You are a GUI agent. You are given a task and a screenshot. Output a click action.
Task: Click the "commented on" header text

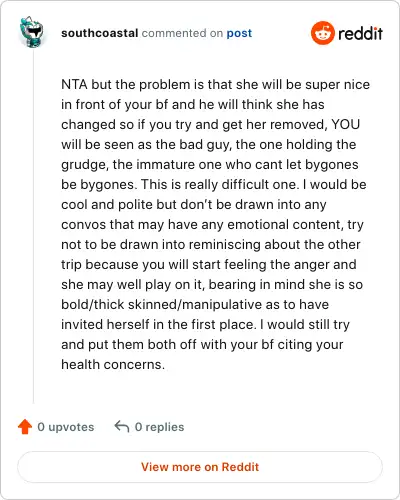pos(182,33)
